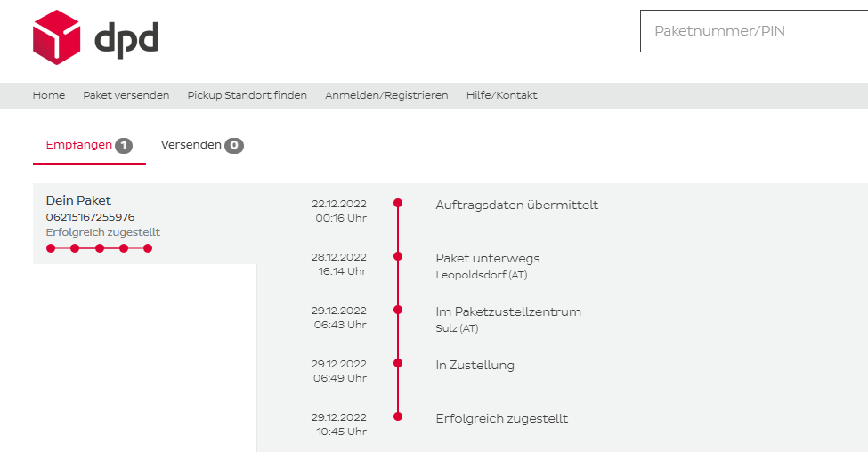Open Paket versenden in navigation bar

click(126, 95)
